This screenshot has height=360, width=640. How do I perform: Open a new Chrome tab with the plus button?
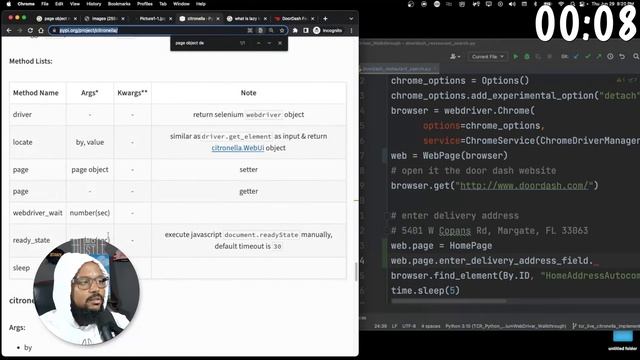(x=325, y=18)
